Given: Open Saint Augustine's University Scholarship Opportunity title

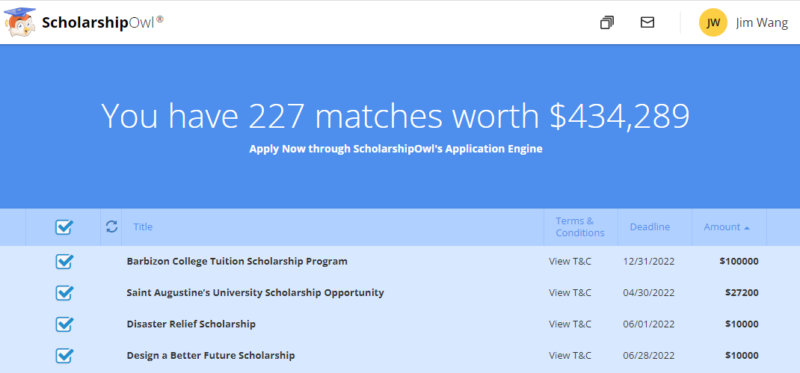Looking at the screenshot, I should click(255, 293).
